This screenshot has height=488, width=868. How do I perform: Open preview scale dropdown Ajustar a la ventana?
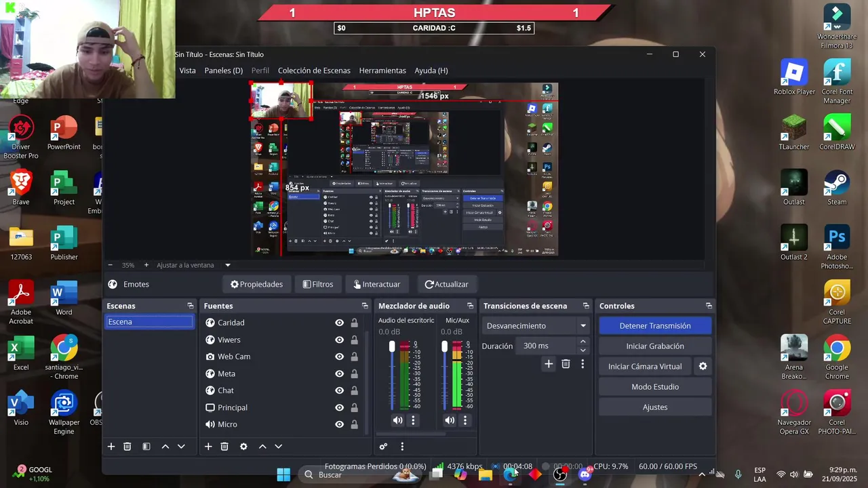(194, 265)
